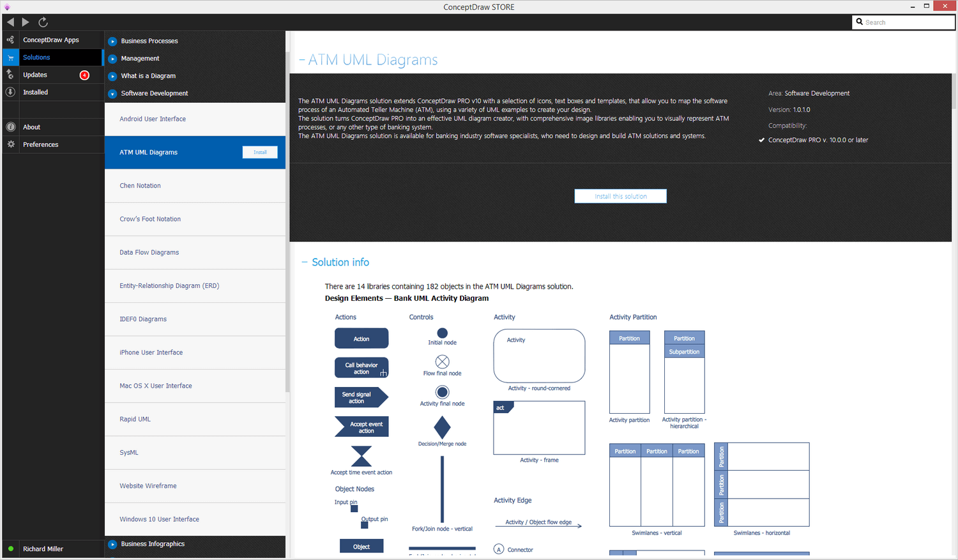
Task: Select Rapid UML solution
Action: 195,419
